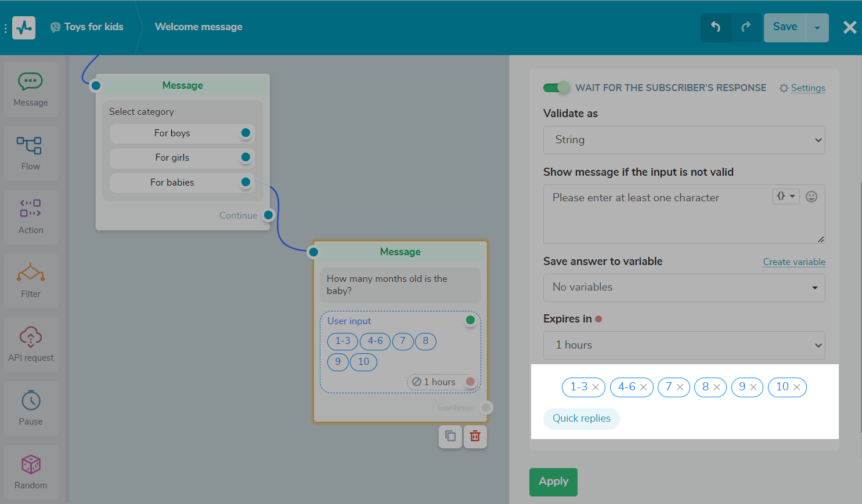Click the green User input connector dot
Viewport: 862px width, 504px height.
pos(470,320)
